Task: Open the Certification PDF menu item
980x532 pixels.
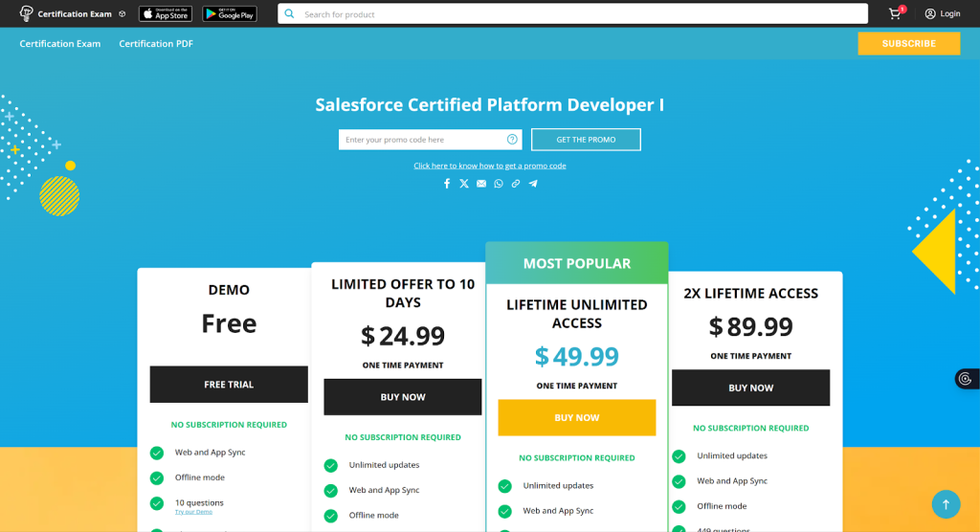Action: 156,44
